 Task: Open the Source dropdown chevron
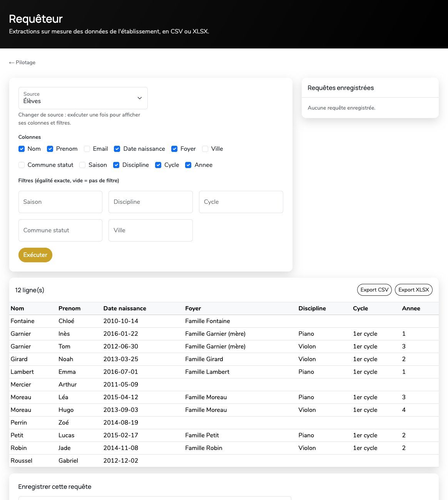pyautogui.click(x=140, y=98)
